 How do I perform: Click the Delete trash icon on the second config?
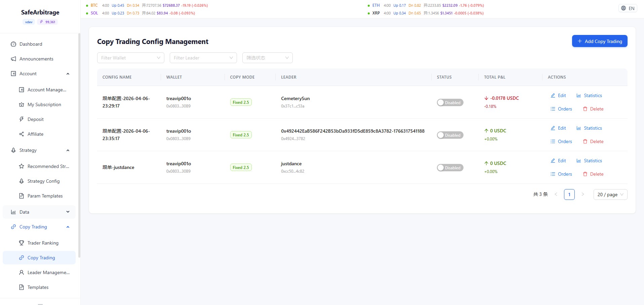click(x=586, y=141)
